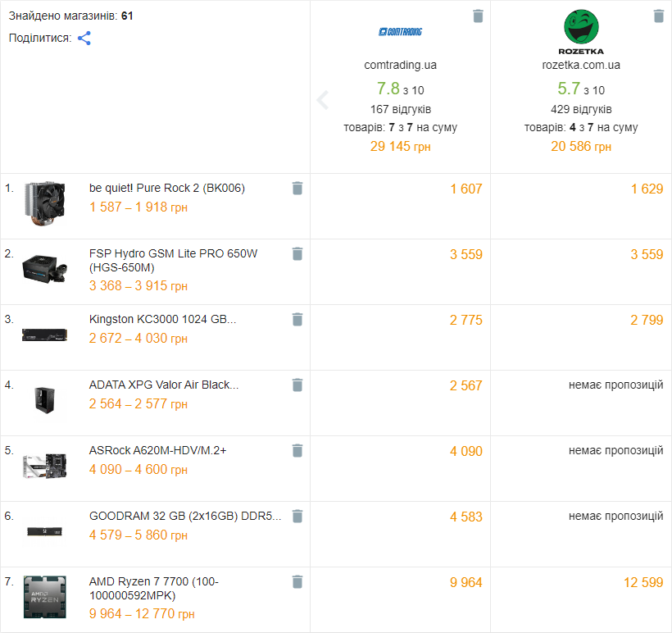Click the AMD Ryzen processor thumbnail
The image size is (672, 633).
click(44, 597)
